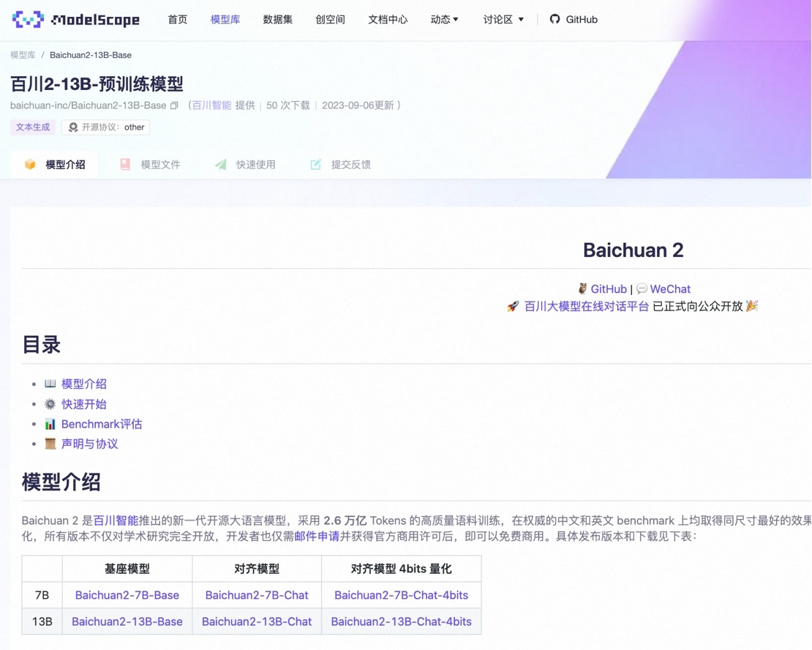This screenshot has width=812, height=650.
Task: Click the 百川2-13B-预训练模型 title
Action: pos(97,83)
